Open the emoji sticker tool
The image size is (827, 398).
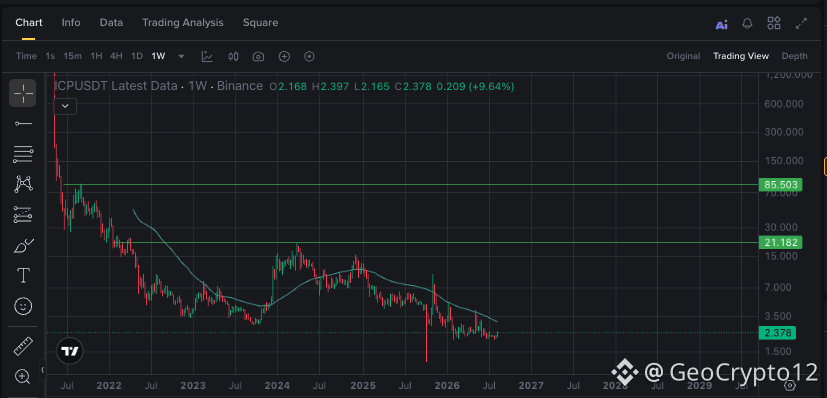23,306
